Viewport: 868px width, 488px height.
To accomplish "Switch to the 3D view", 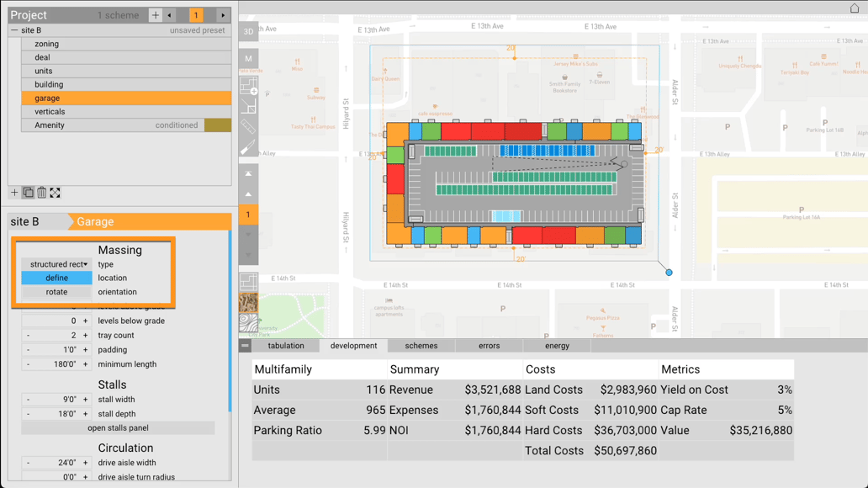I will click(x=248, y=32).
